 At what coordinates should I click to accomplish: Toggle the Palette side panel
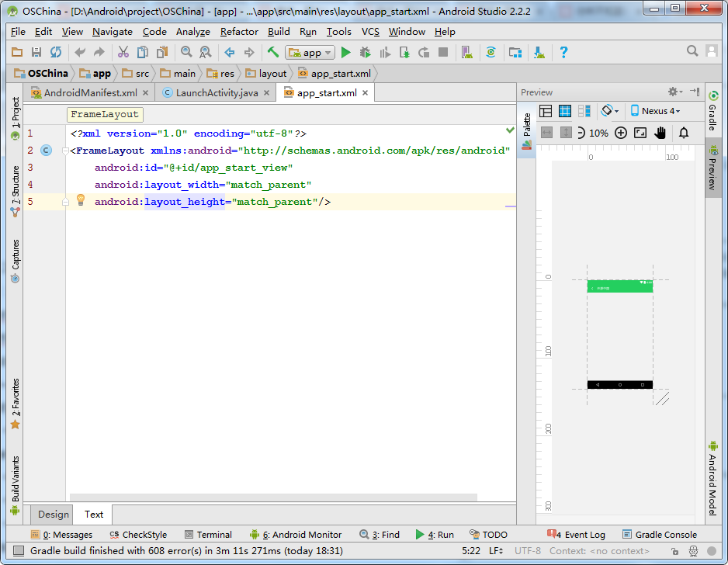click(x=527, y=132)
